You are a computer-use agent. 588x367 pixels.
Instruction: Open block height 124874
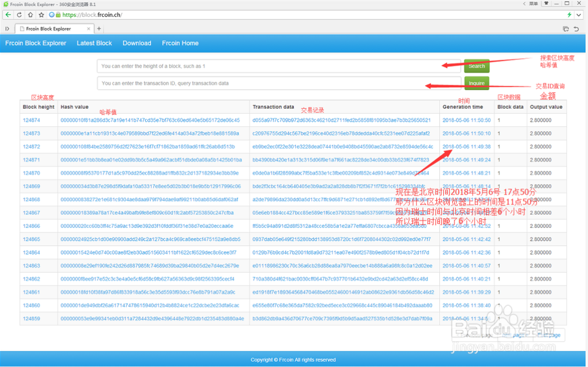coord(31,120)
